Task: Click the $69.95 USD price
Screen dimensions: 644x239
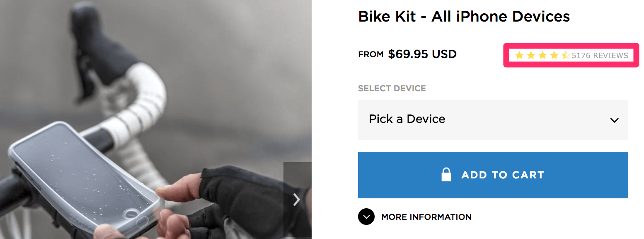Action: click(x=422, y=54)
